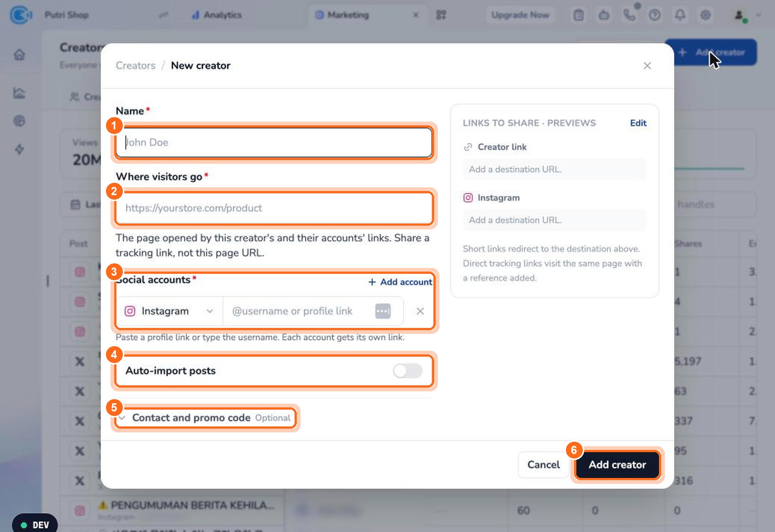Close the Marketing tab
Screen dimensions: 775x532
point(415,15)
